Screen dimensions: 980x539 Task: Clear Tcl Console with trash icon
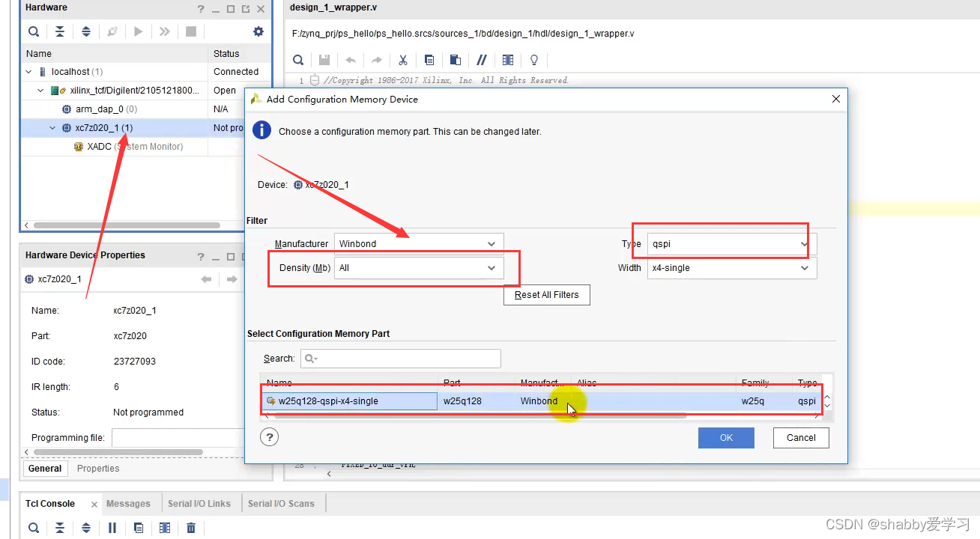pos(191,528)
